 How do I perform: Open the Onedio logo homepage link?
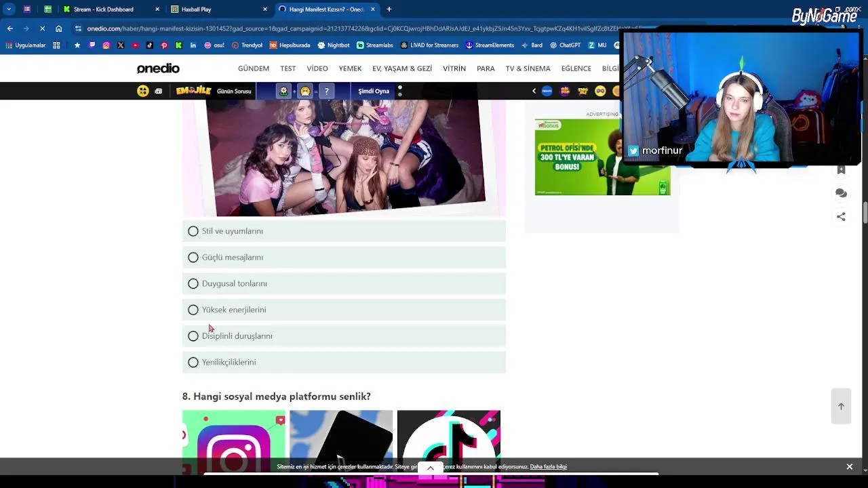pyautogui.click(x=158, y=68)
